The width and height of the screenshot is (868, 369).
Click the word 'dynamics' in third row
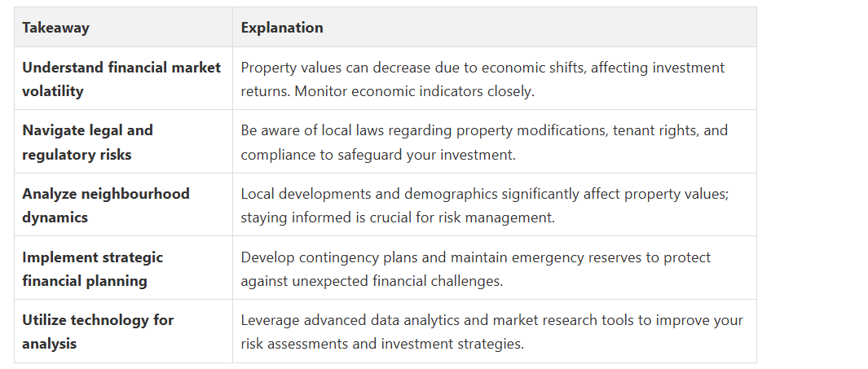(x=55, y=217)
